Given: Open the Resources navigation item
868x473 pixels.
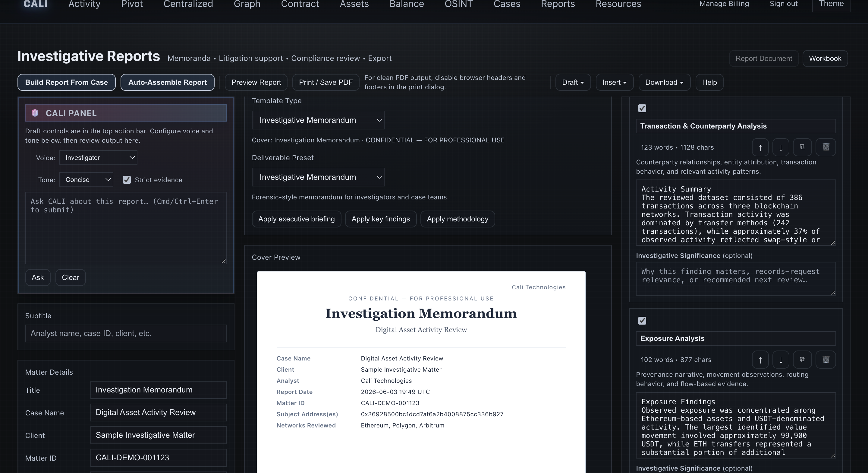Looking at the screenshot, I should (x=618, y=4).
